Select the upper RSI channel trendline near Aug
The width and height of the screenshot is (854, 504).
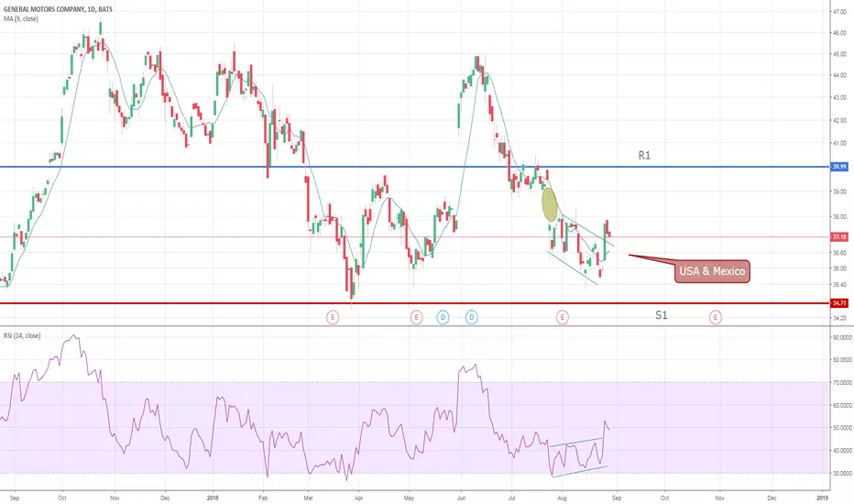tap(575, 443)
